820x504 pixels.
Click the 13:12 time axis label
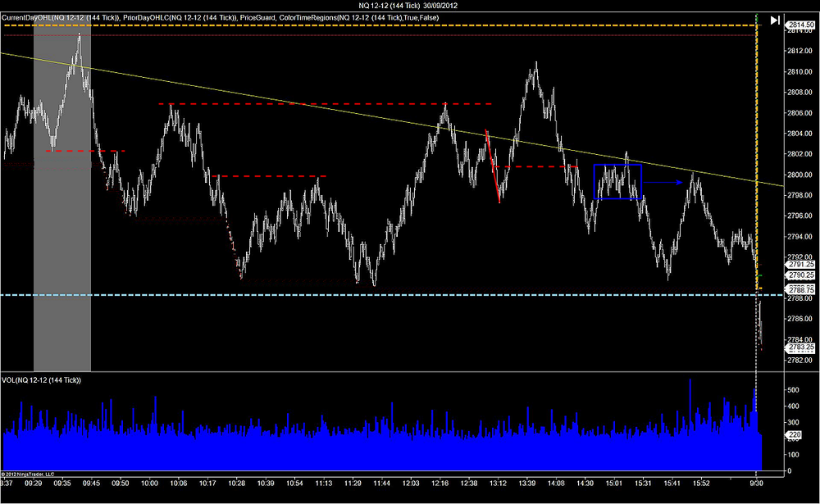tap(498, 483)
